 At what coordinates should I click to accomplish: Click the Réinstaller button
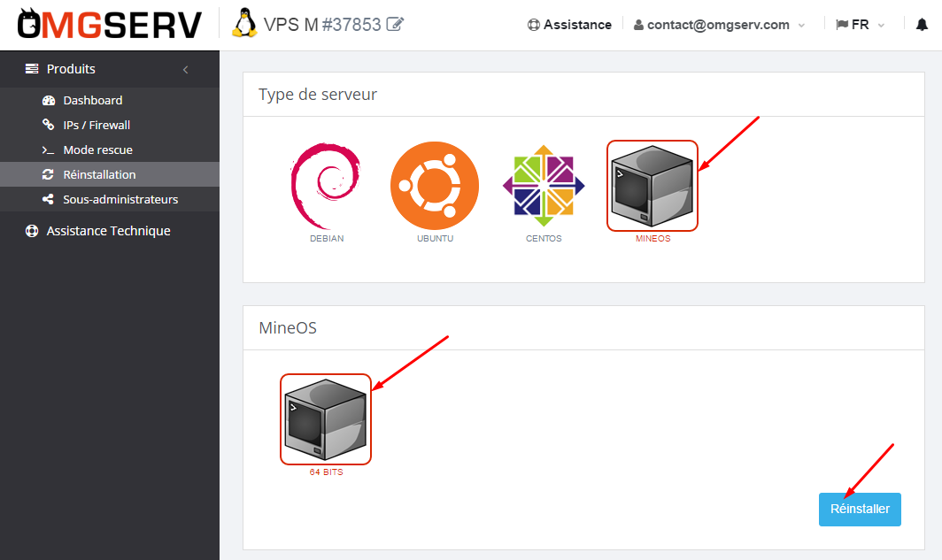click(860, 509)
